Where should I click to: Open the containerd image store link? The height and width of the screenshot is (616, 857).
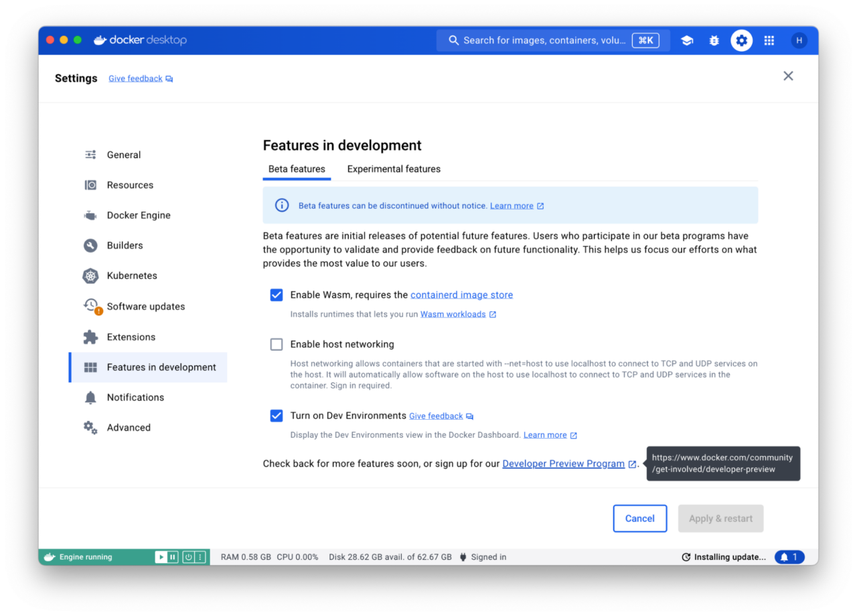461,295
